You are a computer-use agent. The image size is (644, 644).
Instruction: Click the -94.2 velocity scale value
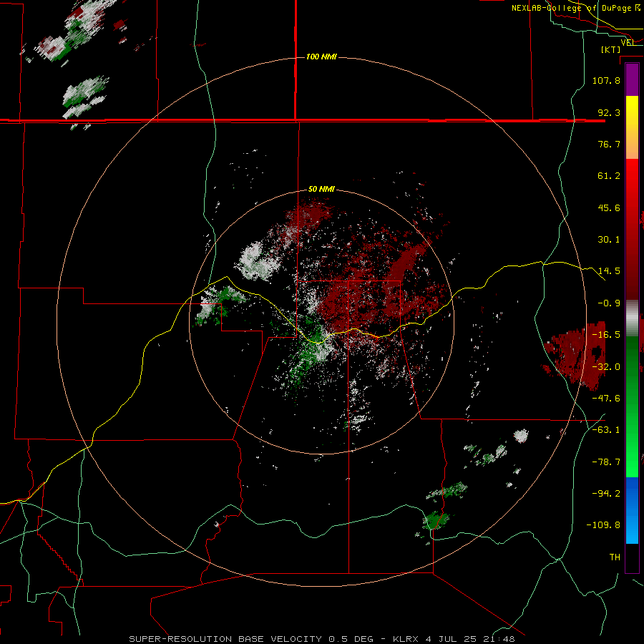606,494
